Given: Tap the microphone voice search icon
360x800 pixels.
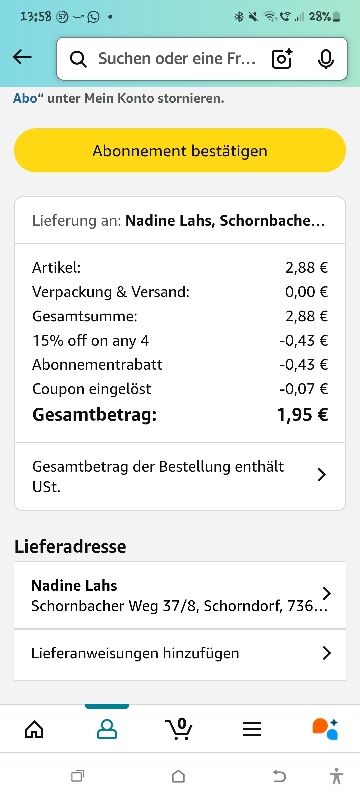Looking at the screenshot, I should click(x=325, y=59).
